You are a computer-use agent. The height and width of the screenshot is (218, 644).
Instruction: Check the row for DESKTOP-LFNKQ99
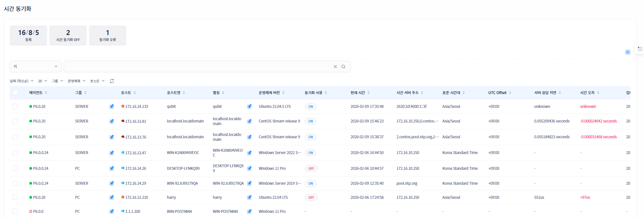pyautogui.click(x=15, y=168)
